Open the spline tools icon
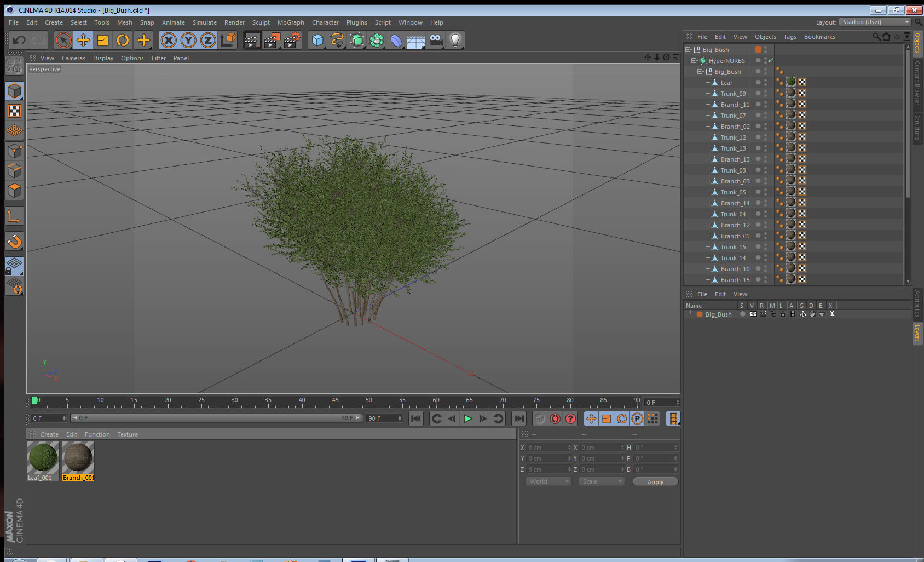Screen dimensions: 924x562 click(337, 40)
